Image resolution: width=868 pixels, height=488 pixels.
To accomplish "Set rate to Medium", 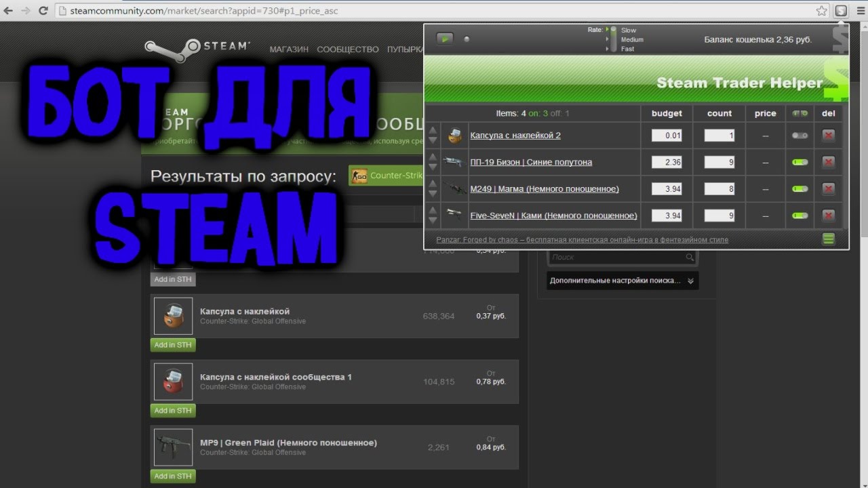I will [632, 39].
